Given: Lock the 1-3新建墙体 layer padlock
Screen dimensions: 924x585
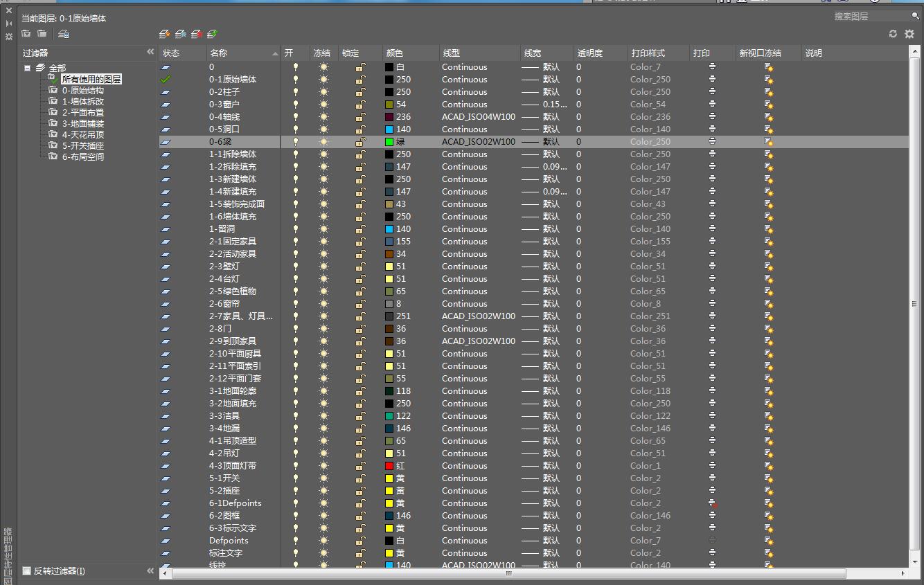Looking at the screenshot, I should click(360, 179).
